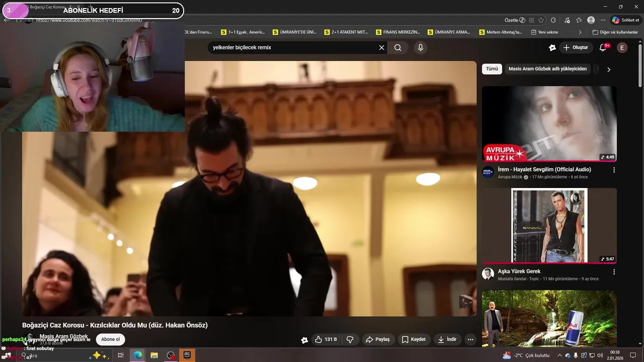The height and width of the screenshot is (362, 644).
Task: Subscribe with the Abone ol button
Action: [x=110, y=339]
